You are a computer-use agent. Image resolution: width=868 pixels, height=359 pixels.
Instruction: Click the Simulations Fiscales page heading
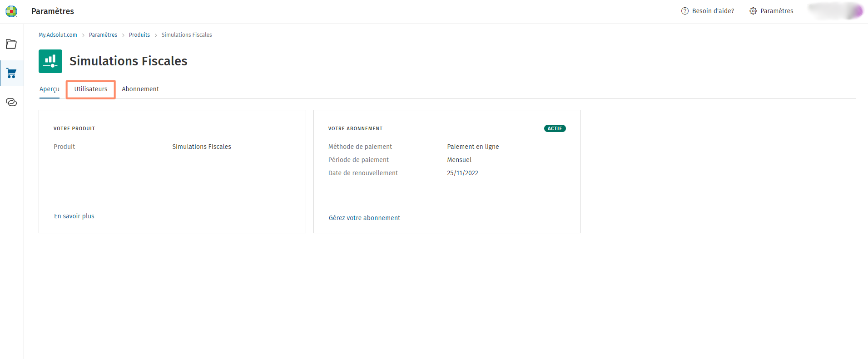coord(129,61)
